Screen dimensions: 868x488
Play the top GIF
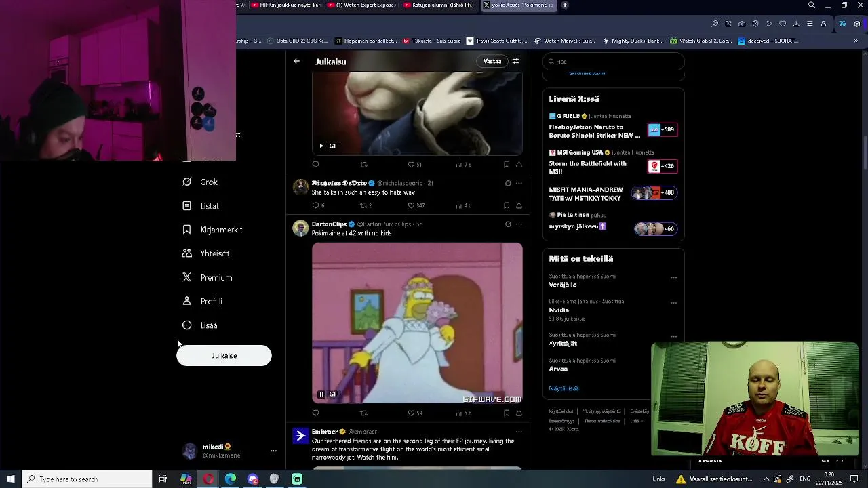pos(321,146)
